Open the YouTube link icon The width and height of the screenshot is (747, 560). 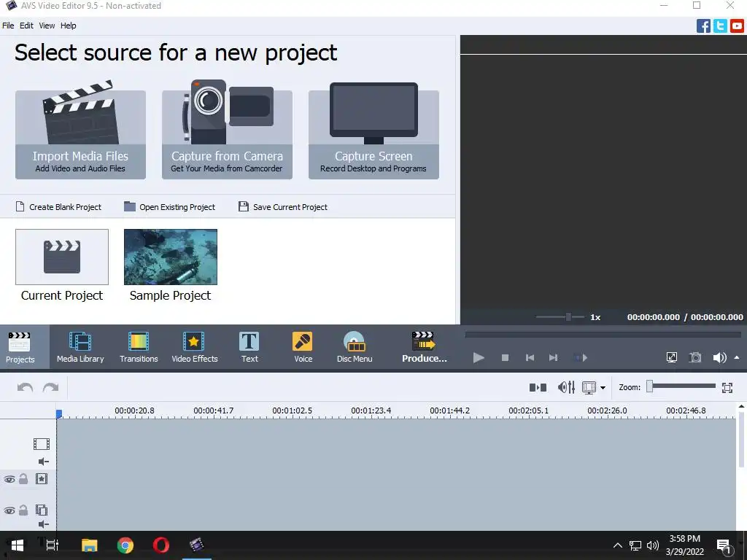click(737, 26)
